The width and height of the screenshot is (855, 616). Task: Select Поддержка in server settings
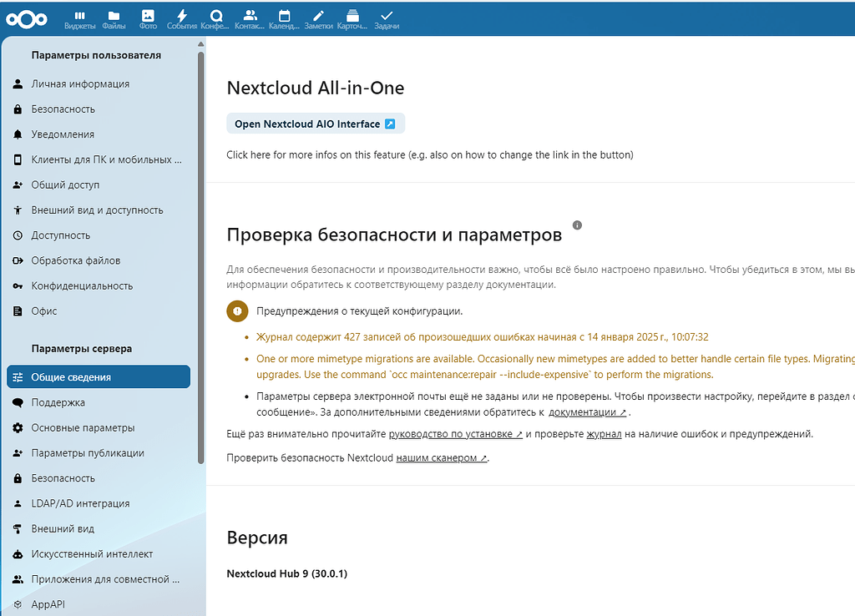coord(58,401)
